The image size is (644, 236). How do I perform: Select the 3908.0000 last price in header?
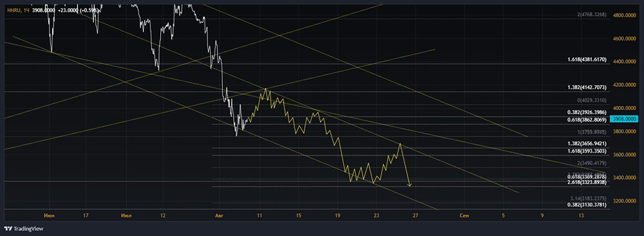pyautogui.click(x=44, y=10)
